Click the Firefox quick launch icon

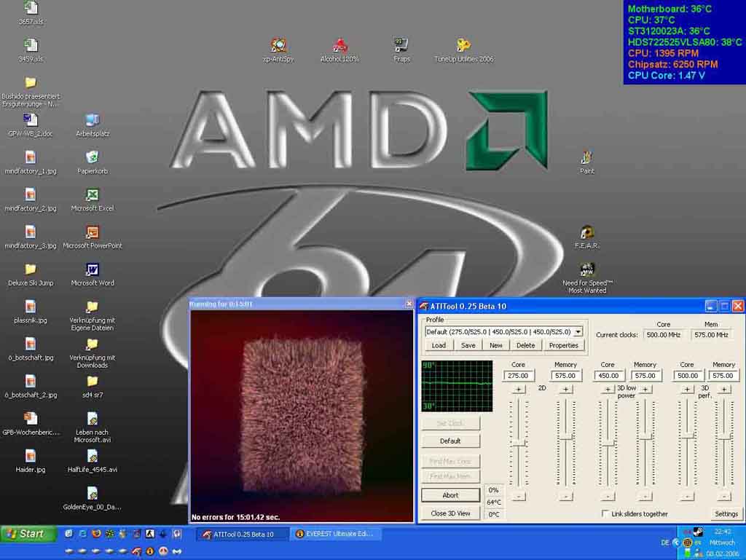point(95,534)
